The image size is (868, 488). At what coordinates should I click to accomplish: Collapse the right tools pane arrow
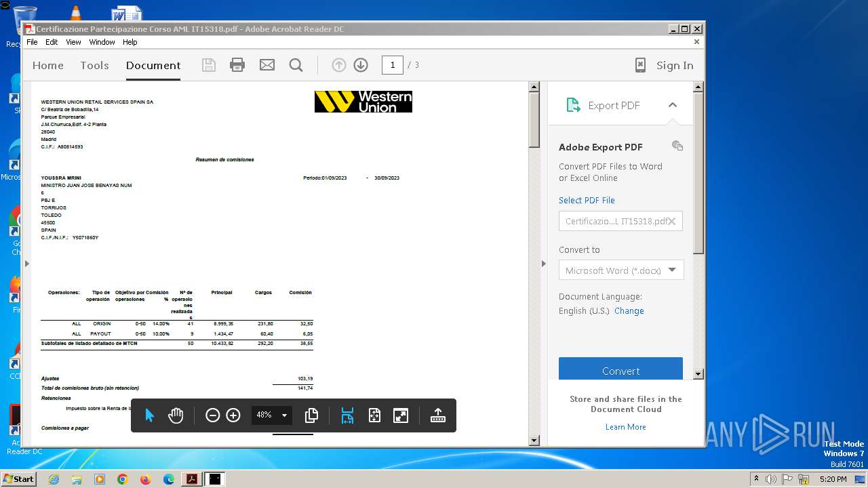tap(543, 263)
